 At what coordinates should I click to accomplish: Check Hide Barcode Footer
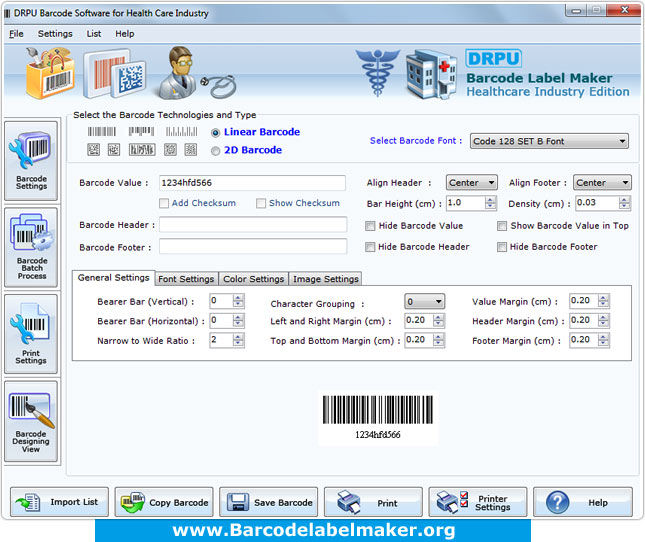(502, 247)
